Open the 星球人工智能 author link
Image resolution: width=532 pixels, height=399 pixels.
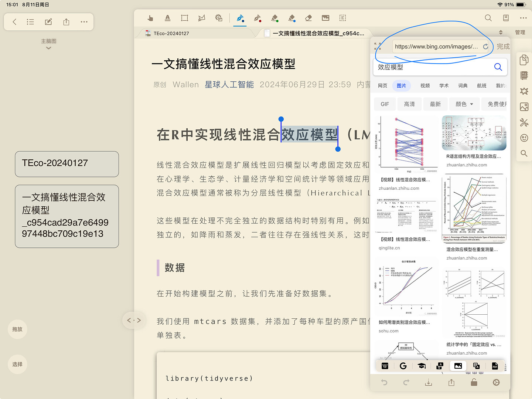pos(229,85)
